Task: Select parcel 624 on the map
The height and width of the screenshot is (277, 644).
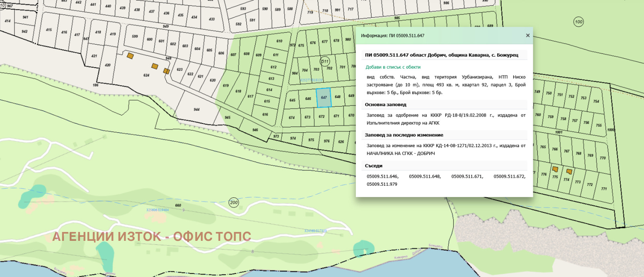Action: (x=146, y=75)
